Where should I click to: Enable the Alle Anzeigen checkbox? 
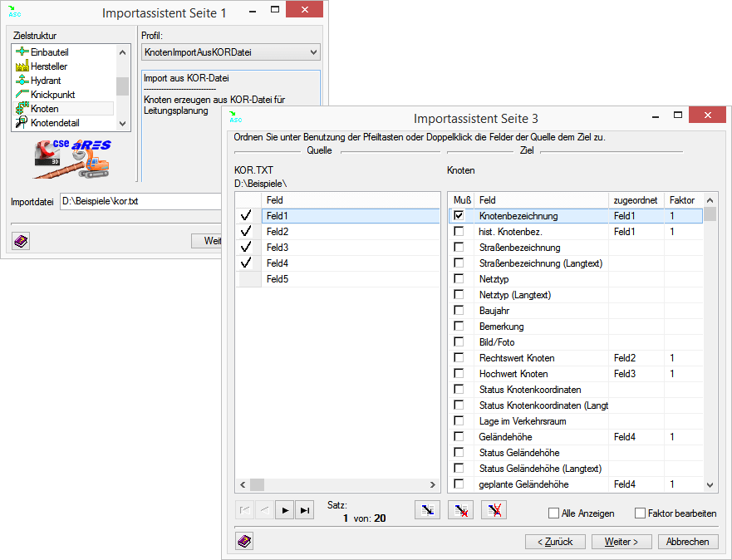554,513
